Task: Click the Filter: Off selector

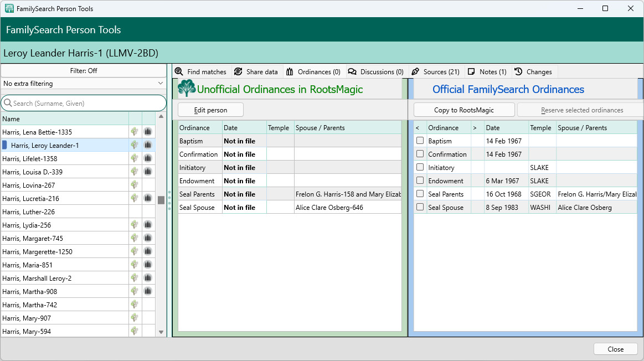Action: (x=83, y=71)
